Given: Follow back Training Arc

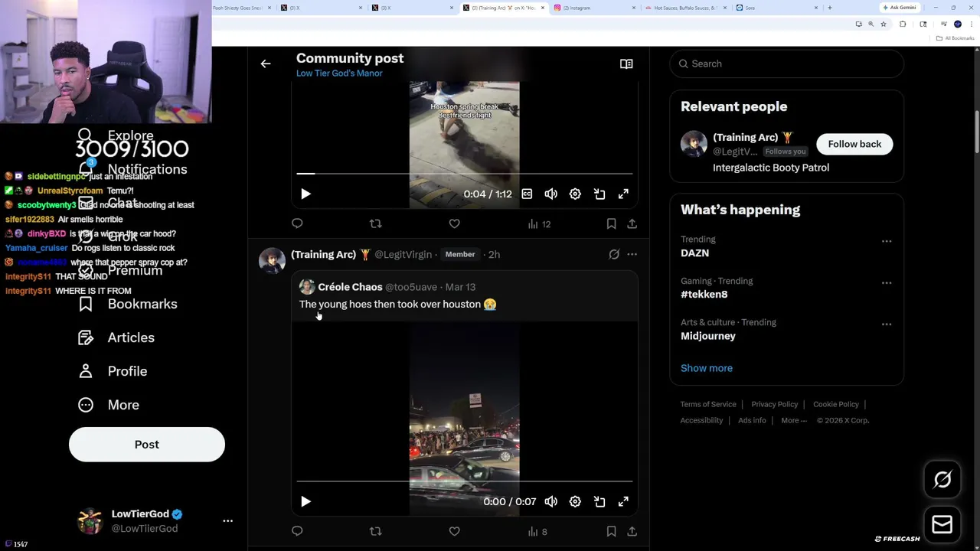Looking at the screenshot, I should 854,144.
